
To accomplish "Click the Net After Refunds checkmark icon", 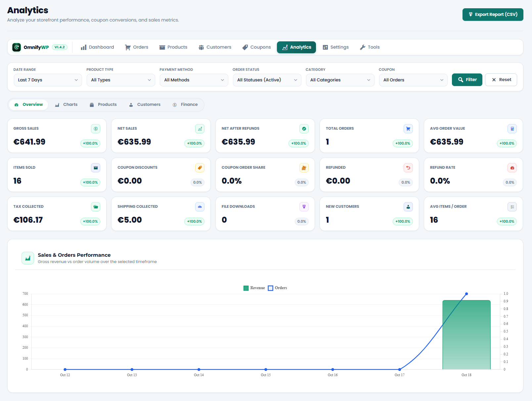I will tap(304, 129).
